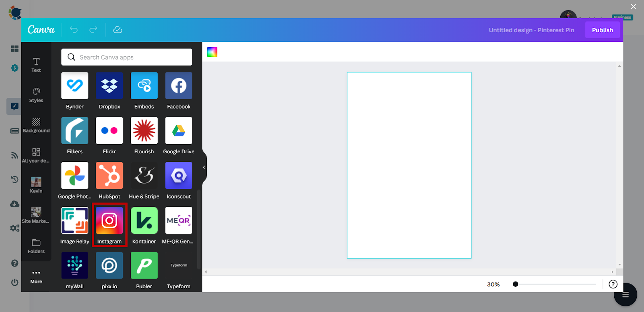Open the Flickr app
644x312 pixels.
109,130
